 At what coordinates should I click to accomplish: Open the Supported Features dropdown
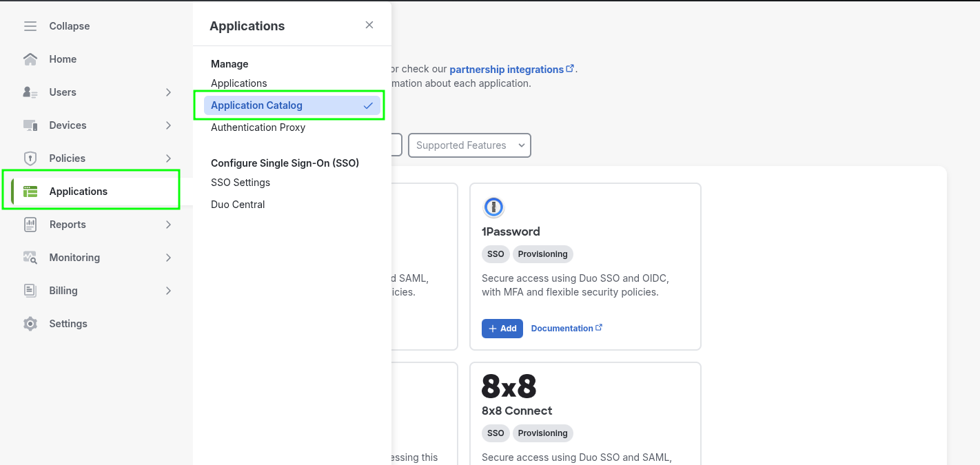click(469, 145)
